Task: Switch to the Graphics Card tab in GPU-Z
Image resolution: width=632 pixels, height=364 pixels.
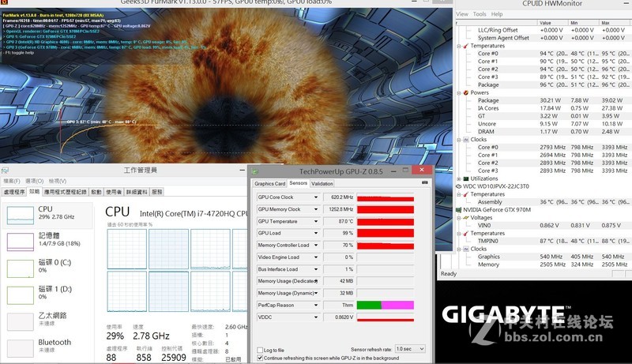Action: click(x=269, y=184)
